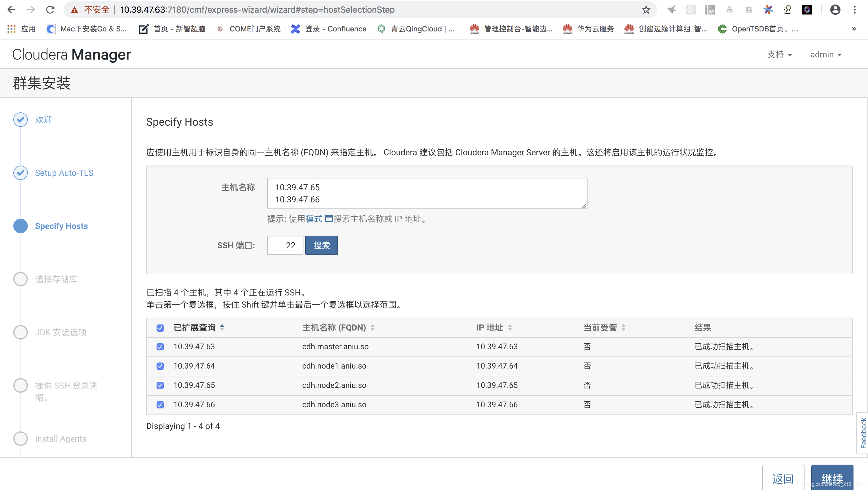Viewport: 868px width, 490px height.
Task: Click the colorful asterisk extension icon
Action: click(x=768, y=10)
